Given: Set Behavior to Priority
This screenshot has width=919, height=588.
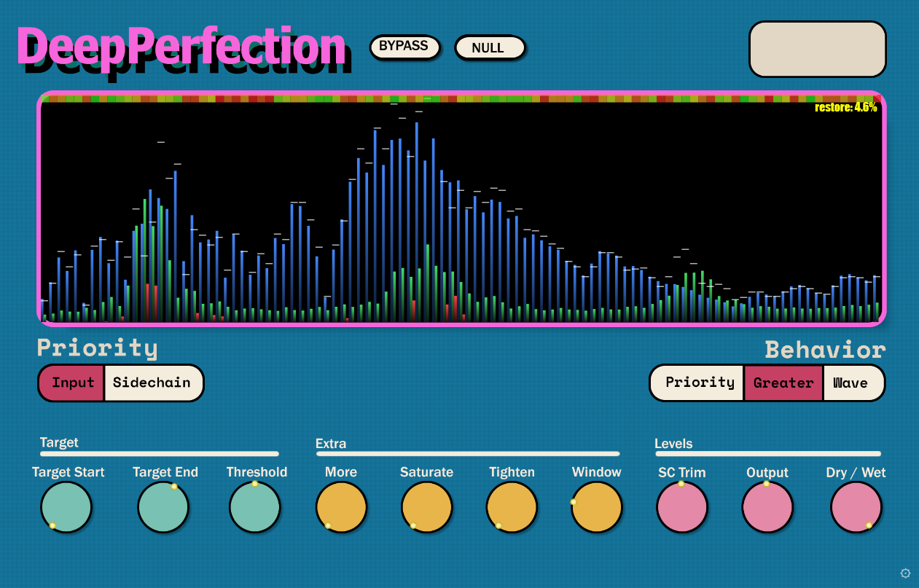Looking at the screenshot, I should (698, 383).
